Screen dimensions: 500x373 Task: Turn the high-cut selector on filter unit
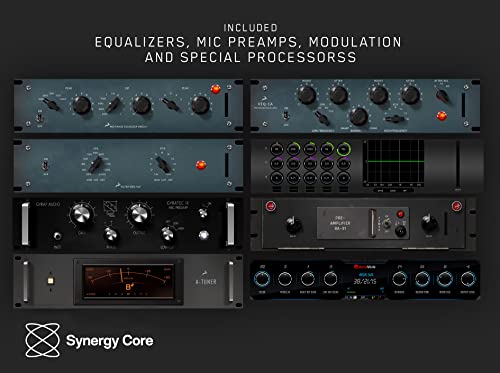pyautogui.click(x=163, y=165)
